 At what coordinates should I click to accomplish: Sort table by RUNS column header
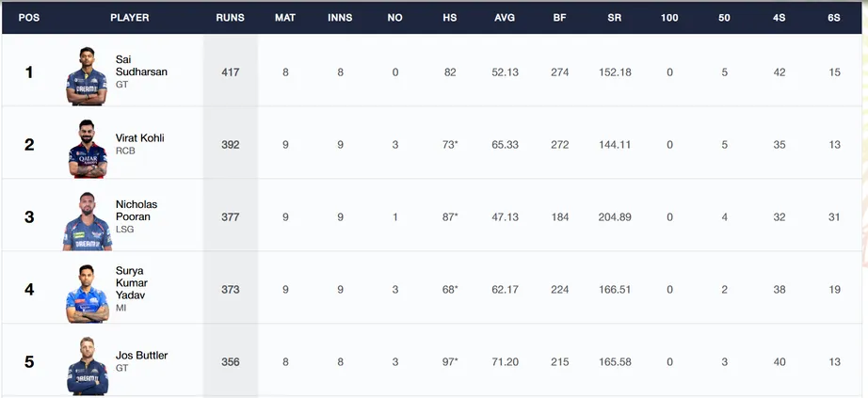231,18
